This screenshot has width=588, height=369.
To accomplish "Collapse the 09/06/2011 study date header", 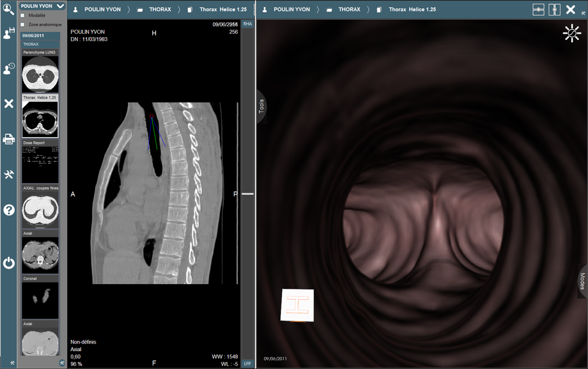I will coord(40,35).
